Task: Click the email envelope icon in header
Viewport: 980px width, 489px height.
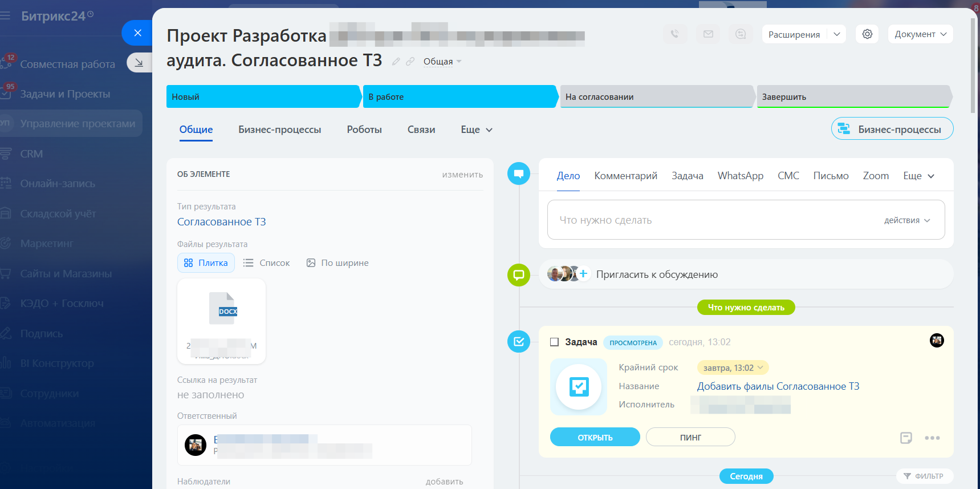Action: tap(708, 34)
